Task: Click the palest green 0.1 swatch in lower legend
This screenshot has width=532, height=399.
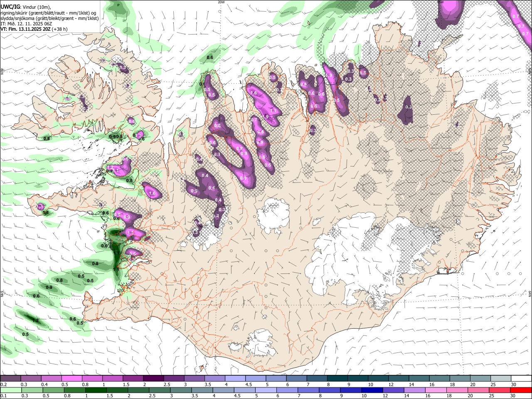Action: pyautogui.click(x=11, y=390)
